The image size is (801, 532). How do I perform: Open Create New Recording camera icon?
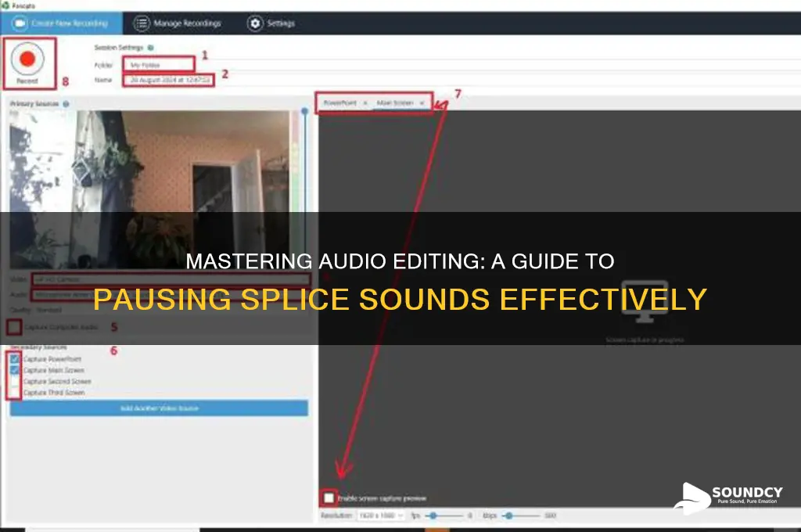20,23
